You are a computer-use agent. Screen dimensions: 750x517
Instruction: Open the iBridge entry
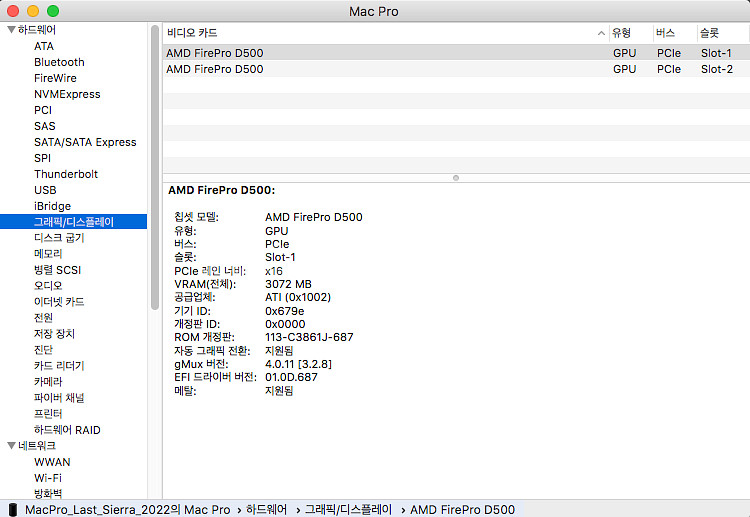pyautogui.click(x=53, y=206)
